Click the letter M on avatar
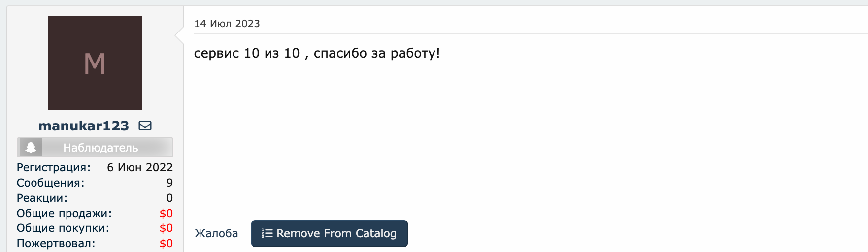 pyautogui.click(x=95, y=64)
